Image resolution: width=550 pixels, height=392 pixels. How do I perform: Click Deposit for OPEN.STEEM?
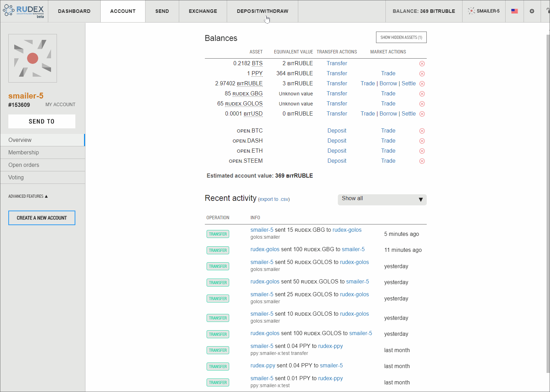337,161
